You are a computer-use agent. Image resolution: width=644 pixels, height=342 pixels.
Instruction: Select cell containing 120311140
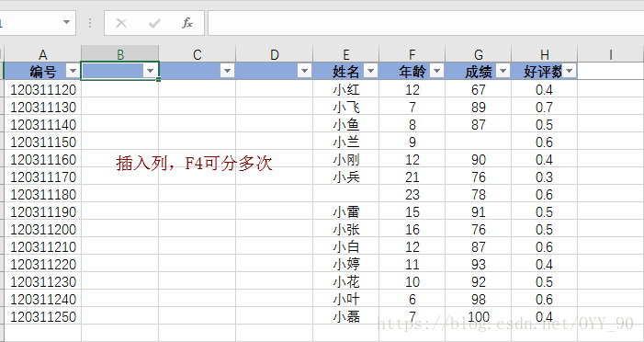(x=42, y=124)
